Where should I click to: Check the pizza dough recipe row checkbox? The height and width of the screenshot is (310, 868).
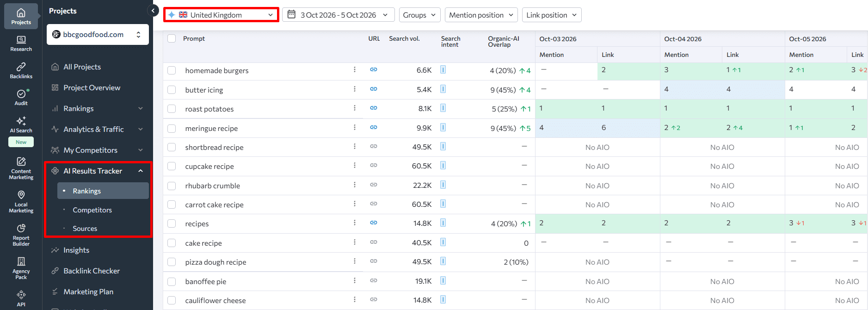172,262
